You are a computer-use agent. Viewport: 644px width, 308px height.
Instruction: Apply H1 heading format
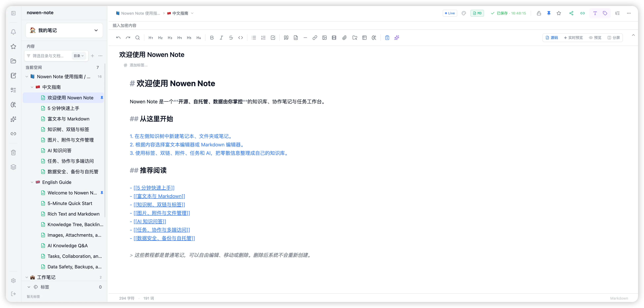151,38
